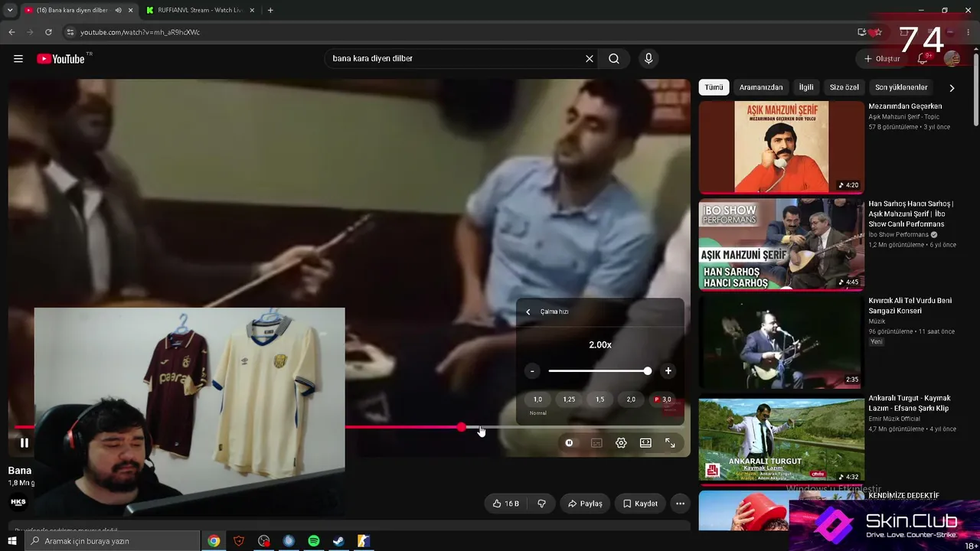Select the İlgili filter chip
Image resolution: width=980 pixels, height=551 pixels.
point(806,87)
